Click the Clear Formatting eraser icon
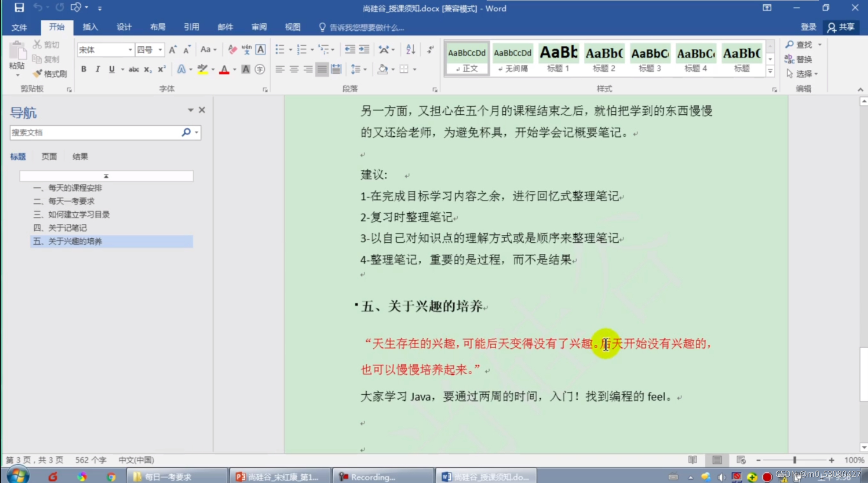 tap(232, 49)
